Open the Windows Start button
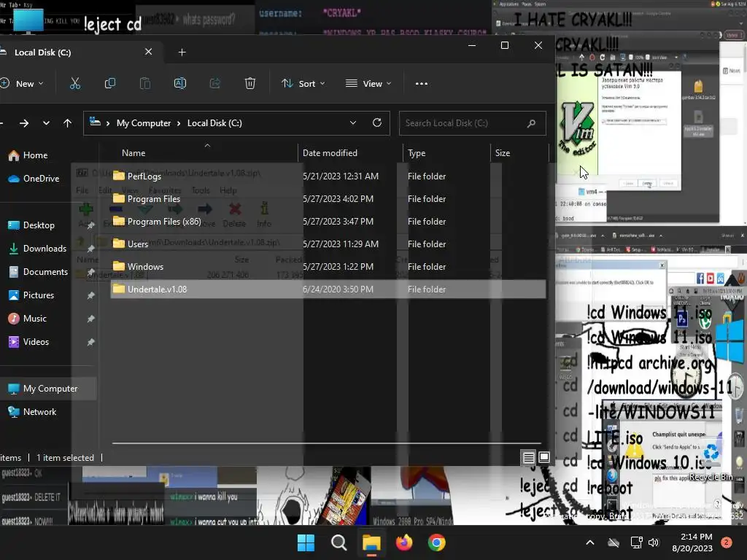 (x=306, y=542)
